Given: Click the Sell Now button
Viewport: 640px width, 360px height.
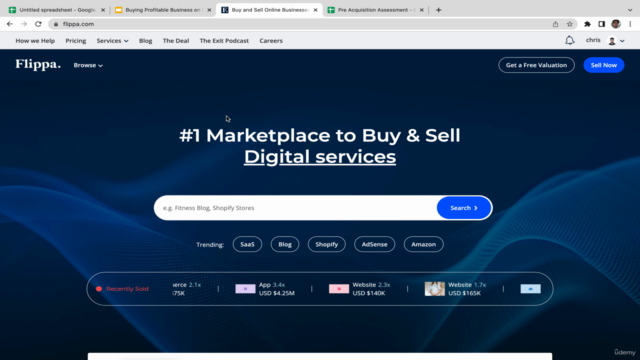Looking at the screenshot, I should point(604,65).
